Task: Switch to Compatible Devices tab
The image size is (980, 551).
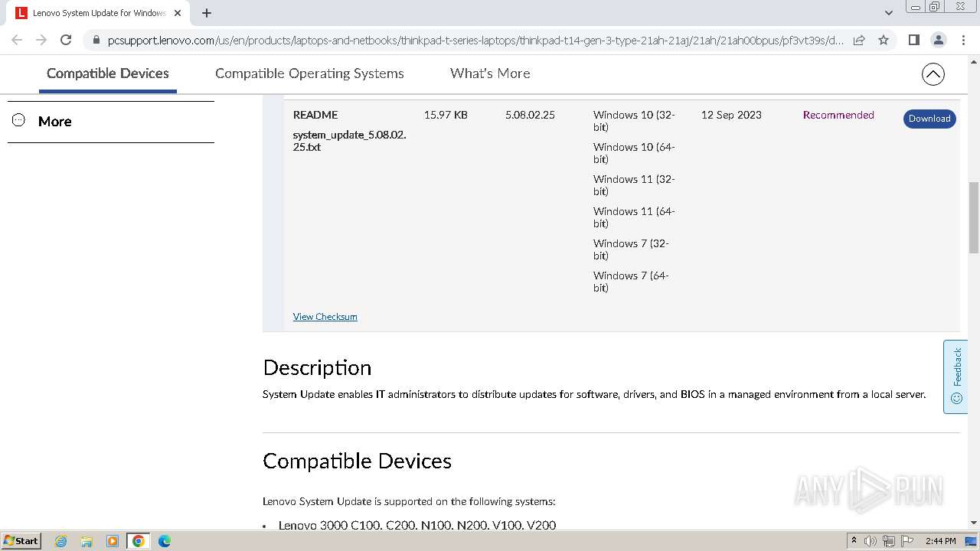Action: pyautogui.click(x=108, y=73)
